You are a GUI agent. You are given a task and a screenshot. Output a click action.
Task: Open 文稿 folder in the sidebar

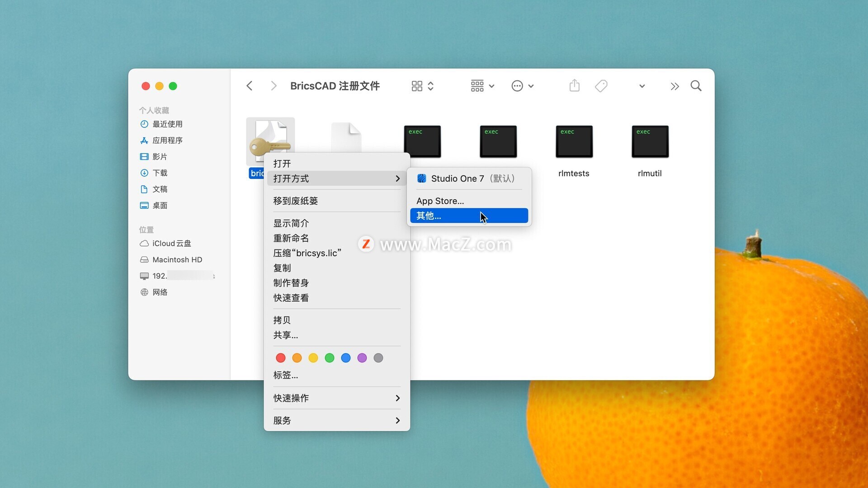tap(154, 189)
